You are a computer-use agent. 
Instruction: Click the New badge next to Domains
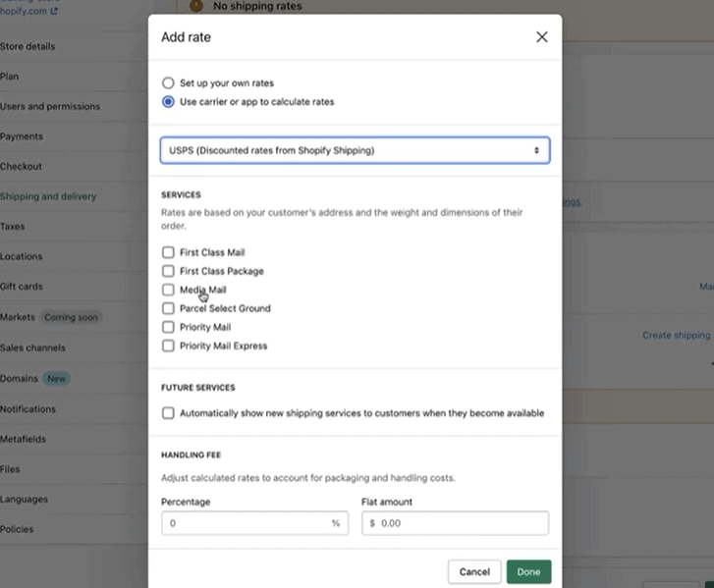pyautogui.click(x=56, y=379)
